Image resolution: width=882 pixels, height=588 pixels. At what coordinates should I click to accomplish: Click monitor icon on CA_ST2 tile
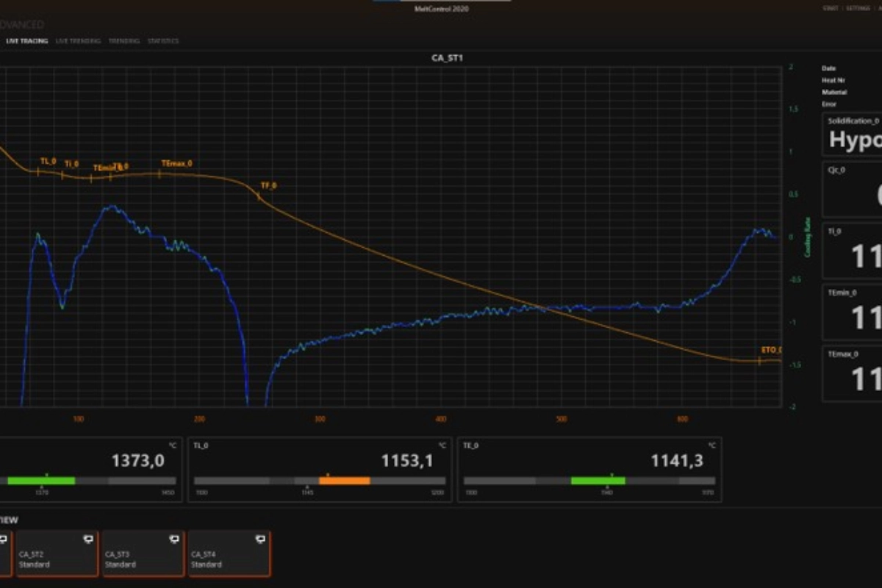point(89,539)
